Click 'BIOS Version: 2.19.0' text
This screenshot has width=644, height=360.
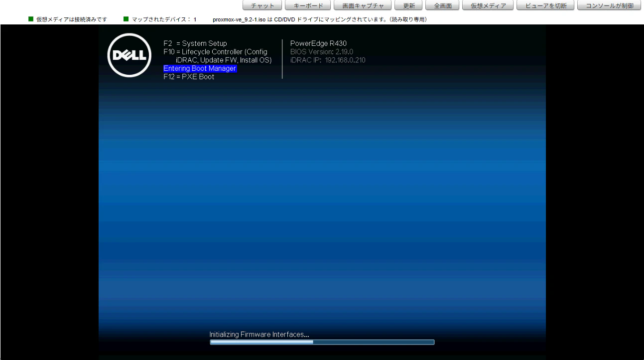click(x=322, y=52)
